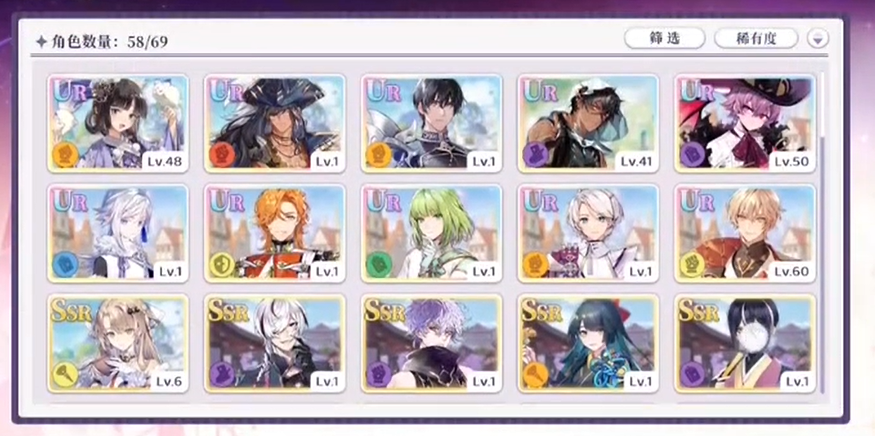Select the lavender-haired SSR card
Image resolution: width=875 pixels, height=436 pixels.
(431, 343)
